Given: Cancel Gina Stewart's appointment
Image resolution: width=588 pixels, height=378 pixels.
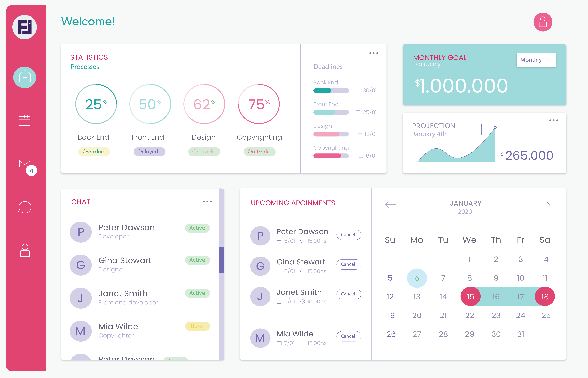Looking at the screenshot, I should click(349, 264).
